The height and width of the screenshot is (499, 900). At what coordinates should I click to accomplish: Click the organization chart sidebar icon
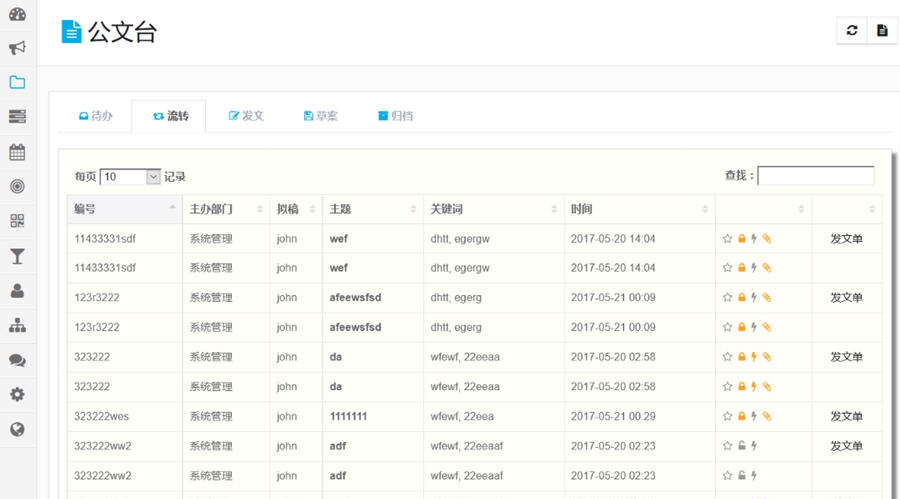[17, 326]
